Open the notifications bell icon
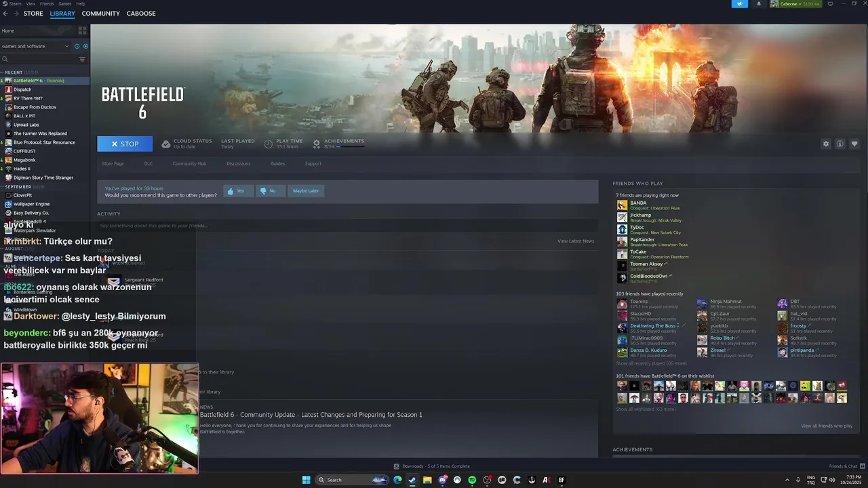This screenshot has width=868, height=488. pyautogui.click(x=759, y=4)
